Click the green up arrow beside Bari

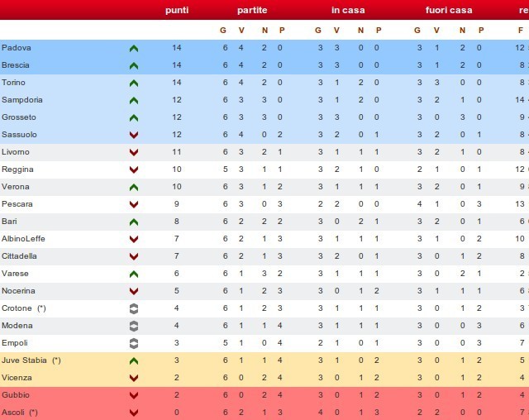click(134, 222)
